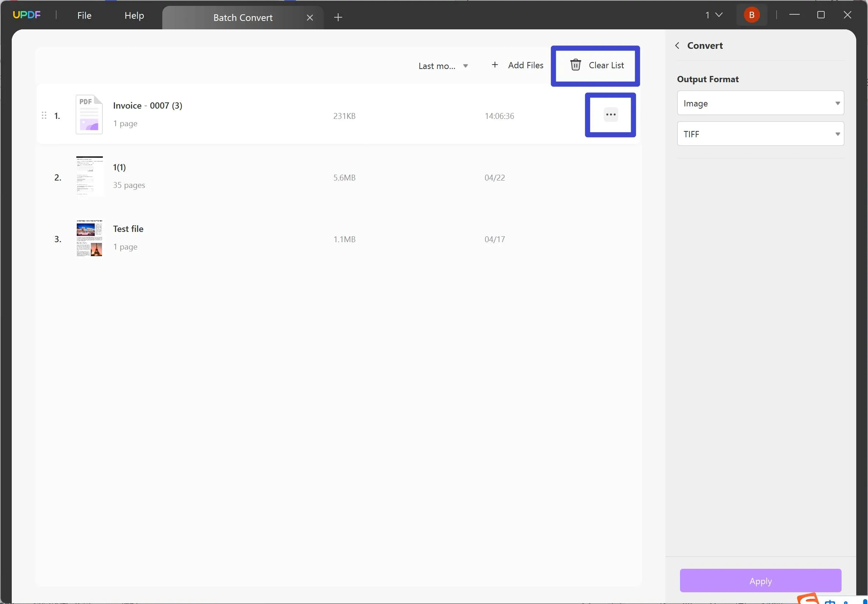Close the Batch Convert tab
Image resolution: width=868 pixels, height=604 pixels.
coord(310,17)
